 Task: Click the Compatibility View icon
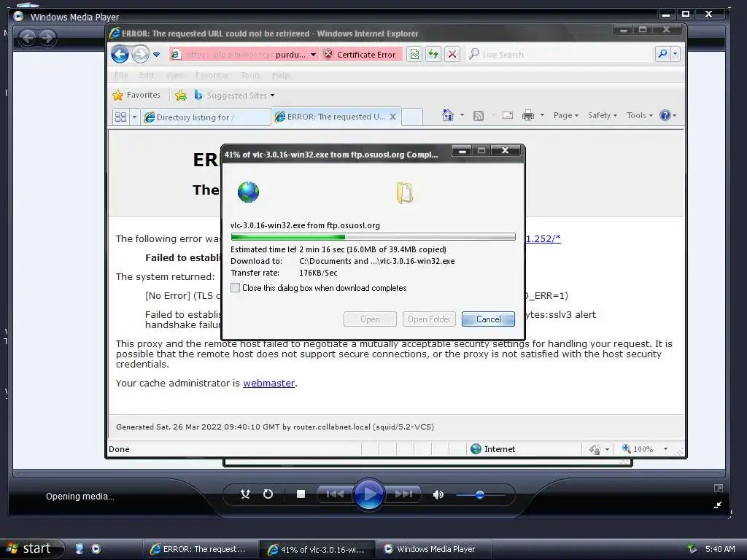pos(414,54)
